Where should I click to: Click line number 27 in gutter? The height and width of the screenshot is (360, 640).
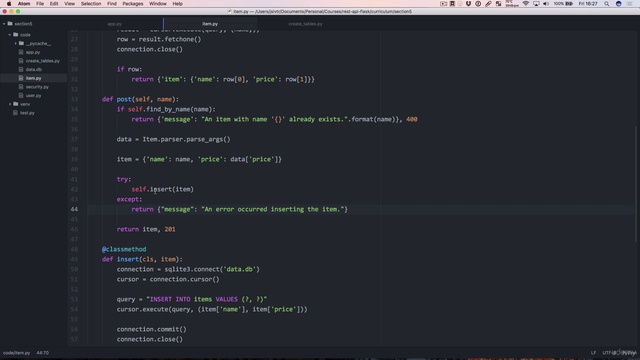pyautogui.click(x=74, y=39)
